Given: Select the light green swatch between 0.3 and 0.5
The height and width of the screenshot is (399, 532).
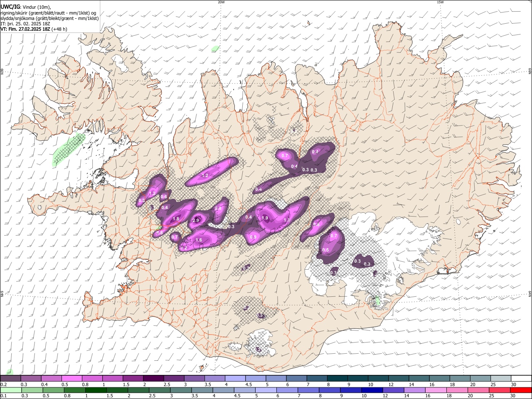Looking at the screenshot, I should click(x=32, y=390).
